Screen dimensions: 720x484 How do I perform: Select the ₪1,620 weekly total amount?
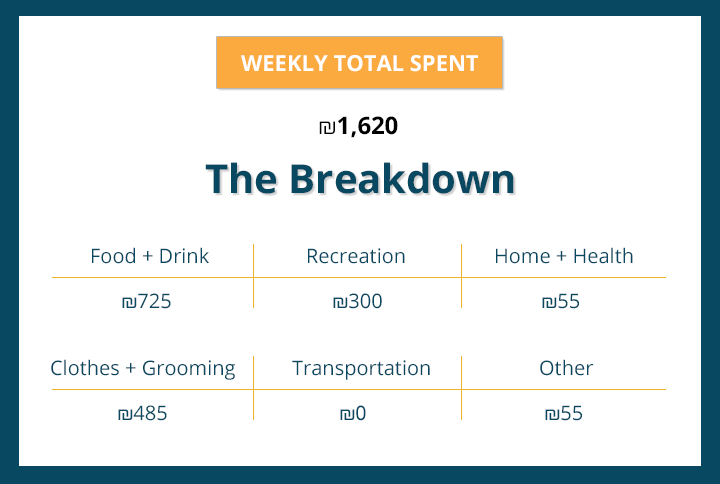(359, 127)
